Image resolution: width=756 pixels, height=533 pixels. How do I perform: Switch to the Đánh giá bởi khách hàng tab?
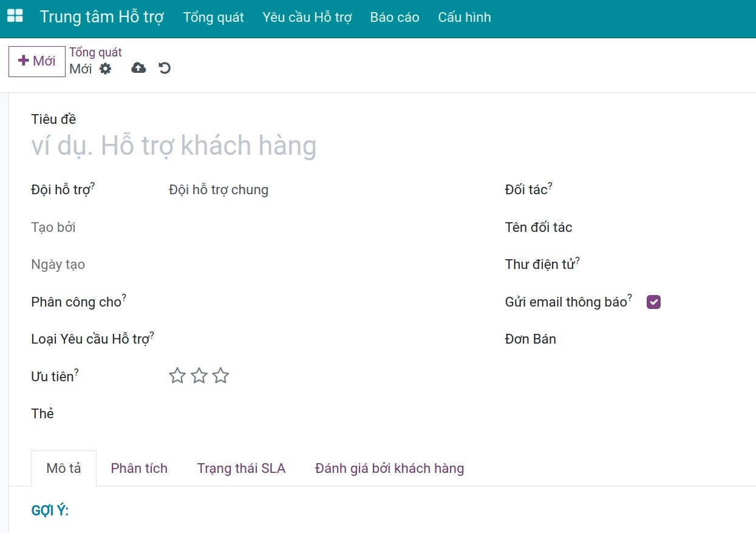(390, 468)
